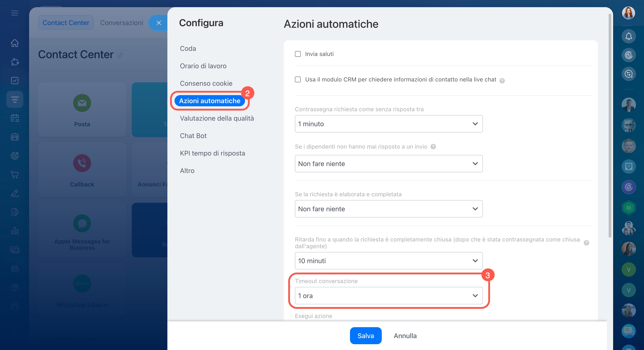Open the home icon in left sidebar
The width and height of the screenshot is (644, 350).
click(x=15, y=43)
